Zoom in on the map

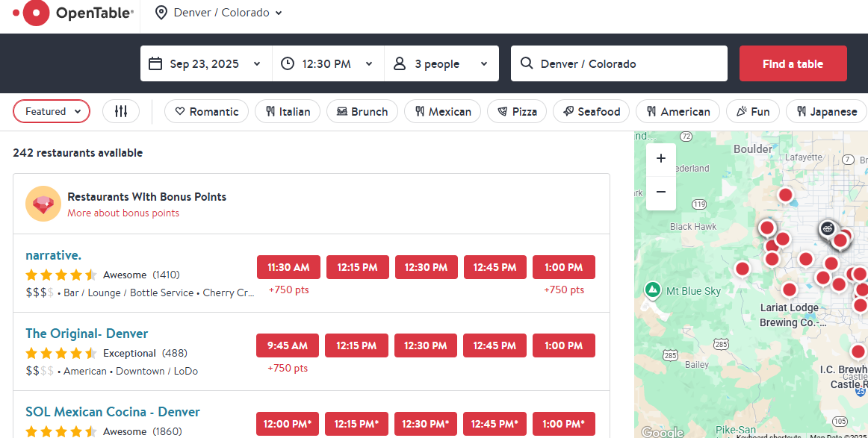[661, 159]
